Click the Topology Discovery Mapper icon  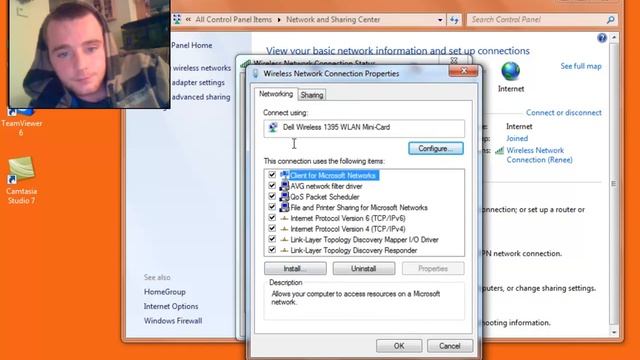pyautogui.click(x=284, y=240)
